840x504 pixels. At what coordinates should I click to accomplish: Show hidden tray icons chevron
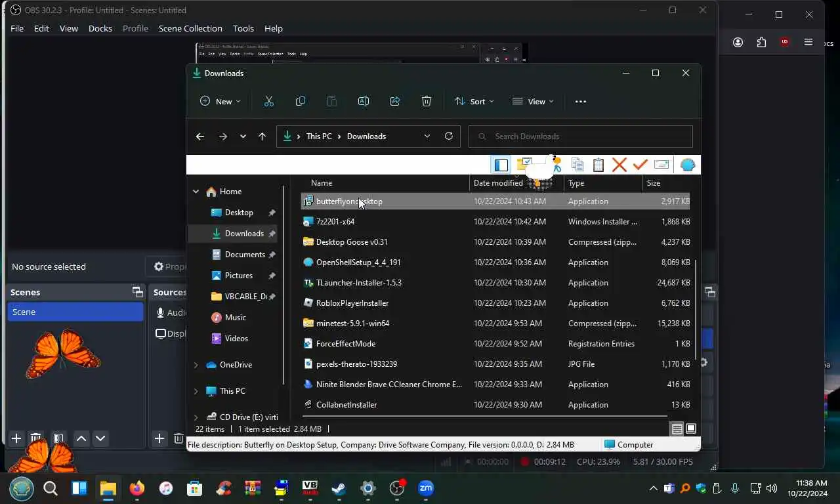tap(653, 488)
